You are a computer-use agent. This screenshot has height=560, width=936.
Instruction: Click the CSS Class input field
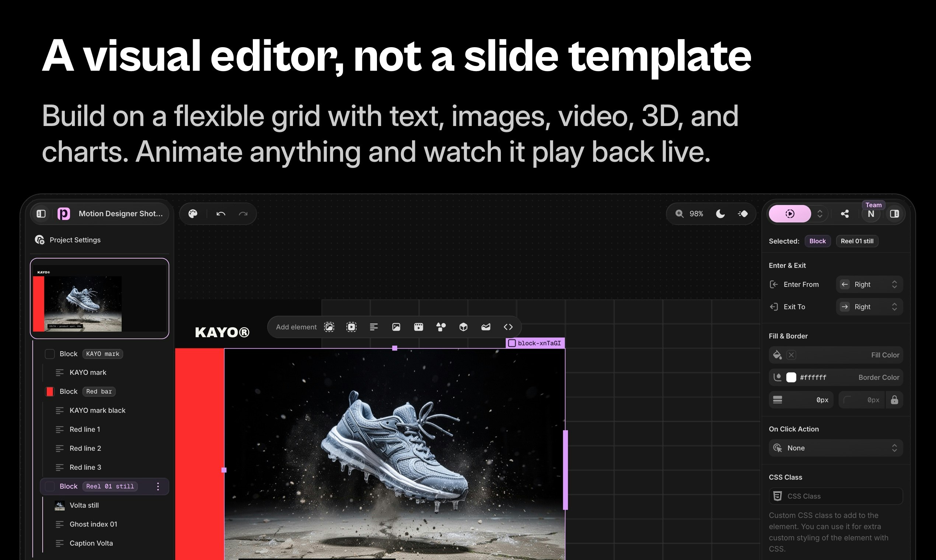(x=836, y=496)
